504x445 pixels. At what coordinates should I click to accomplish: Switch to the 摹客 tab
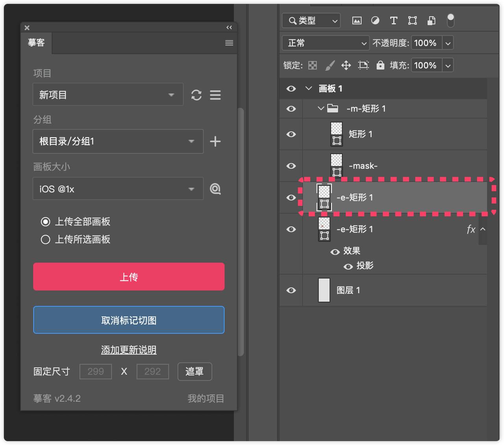click(36, 43)
